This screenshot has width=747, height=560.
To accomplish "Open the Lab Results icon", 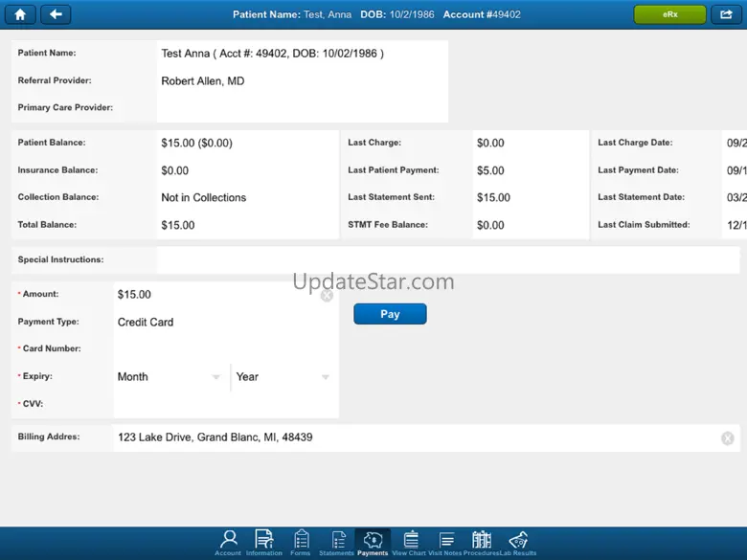I will click(x=518, y=542).
